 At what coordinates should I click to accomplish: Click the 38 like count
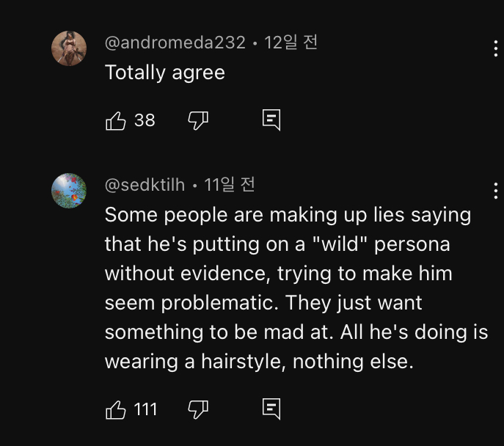click(x=145, y=120)
